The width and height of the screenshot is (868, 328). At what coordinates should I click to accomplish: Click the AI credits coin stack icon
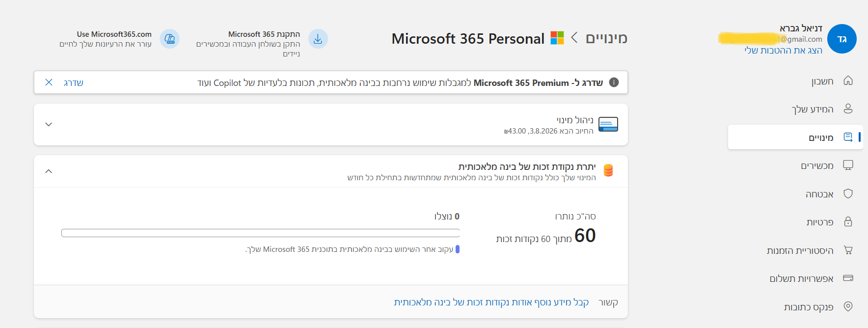pos(608,170)
